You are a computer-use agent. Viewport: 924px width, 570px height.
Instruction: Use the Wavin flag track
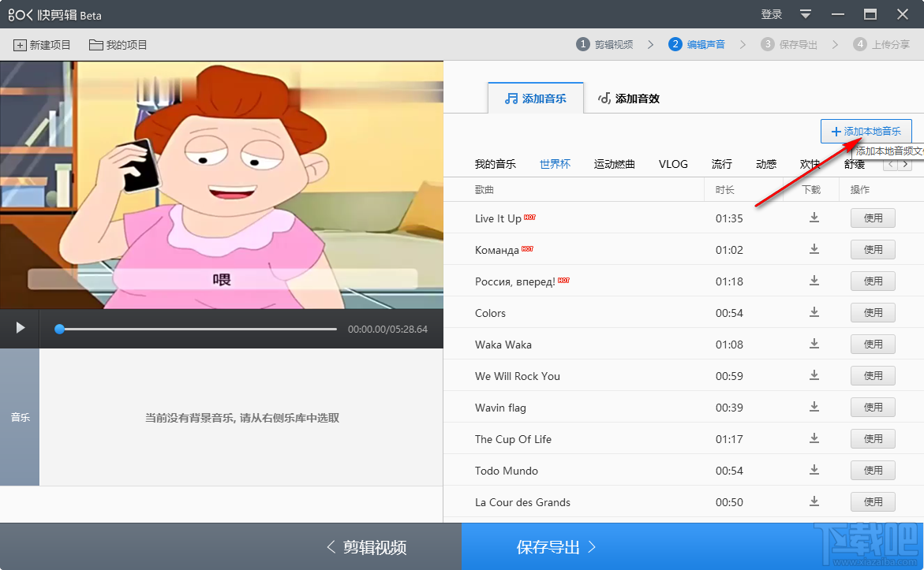pyautogui.click(x=873, y=407)
